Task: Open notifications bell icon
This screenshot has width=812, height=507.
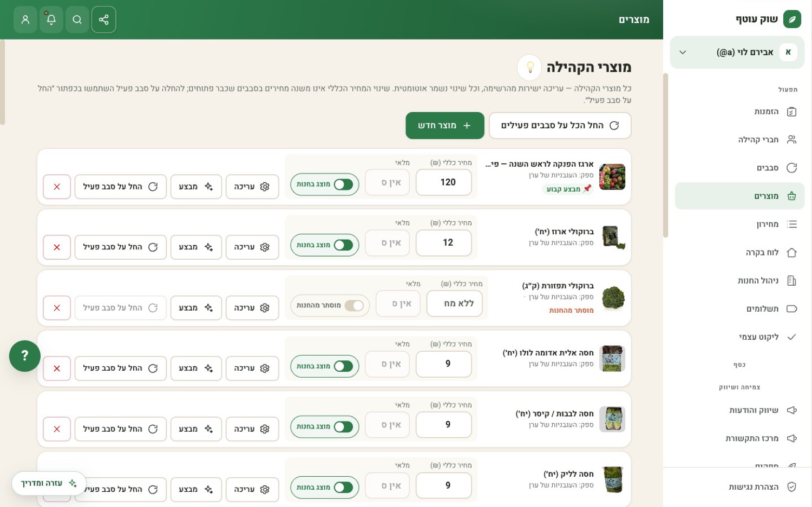Action: [51, 19]
